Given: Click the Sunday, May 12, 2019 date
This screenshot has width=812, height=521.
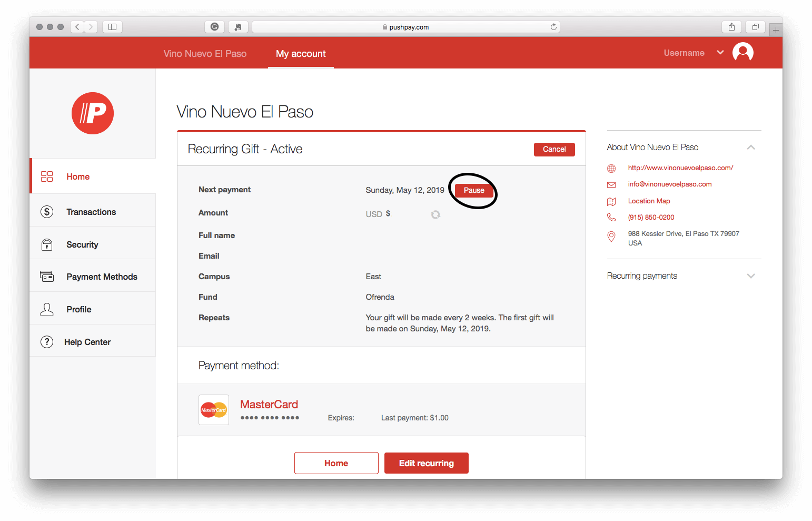Looking at the screenshot, I should [405, 190].
